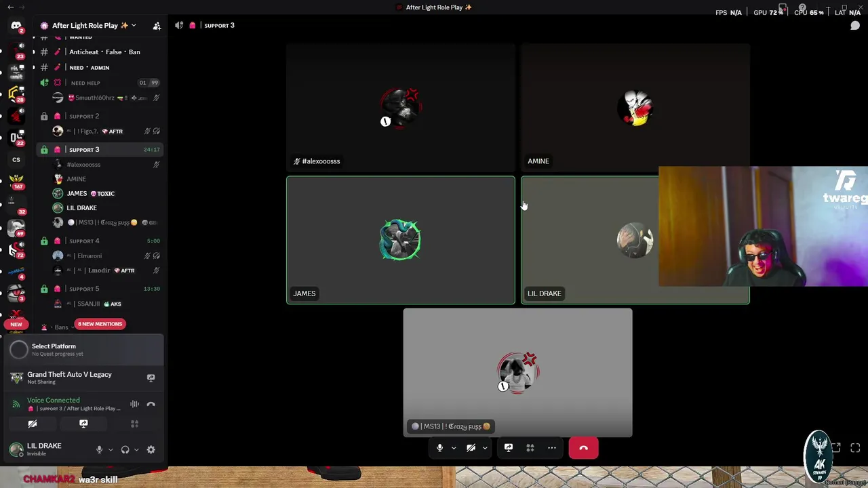Image resolution: width=868 pixels, height=488 pixels.
Task: Select SUPPORT 4 voice channel
Action: pyautogui.click(x=98, y=241)
